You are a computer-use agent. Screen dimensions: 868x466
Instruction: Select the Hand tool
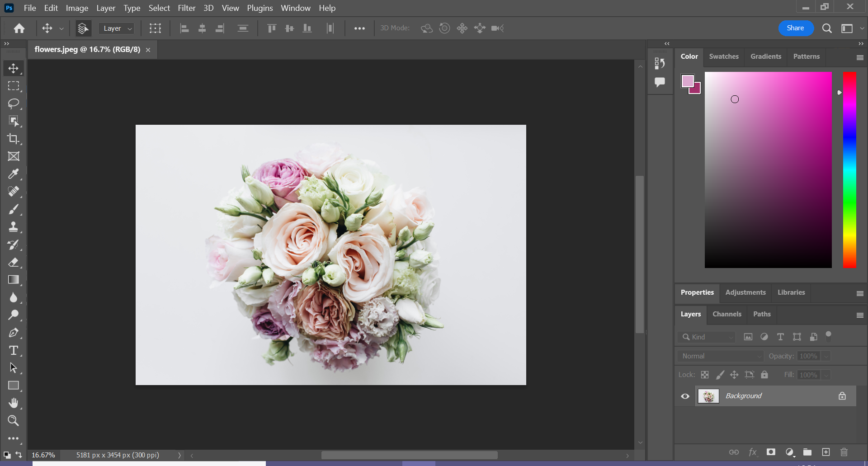(14, 403)
